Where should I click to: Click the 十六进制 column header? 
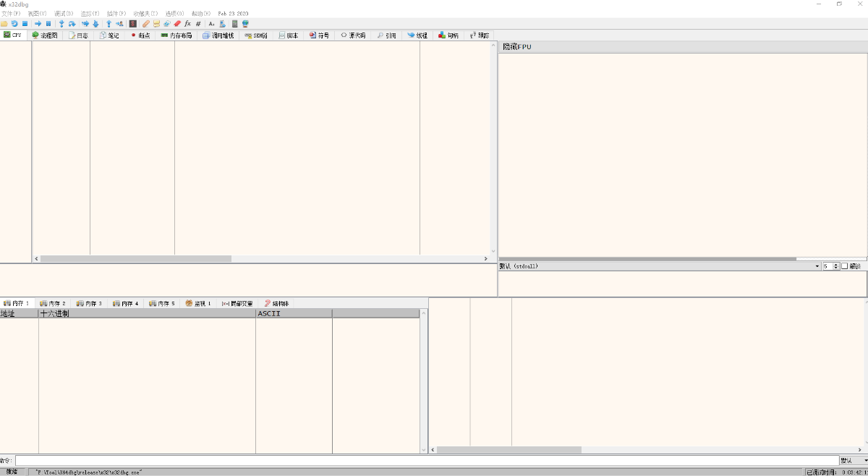pyautogui.click(x=147, y=313)
